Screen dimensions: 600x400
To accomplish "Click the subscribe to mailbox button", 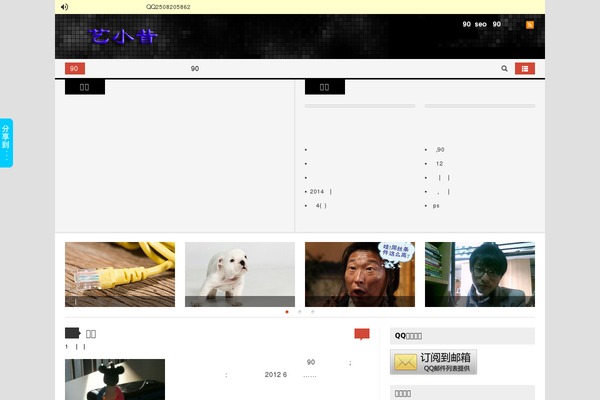I will pyautogui.click(x=433, y=362).
